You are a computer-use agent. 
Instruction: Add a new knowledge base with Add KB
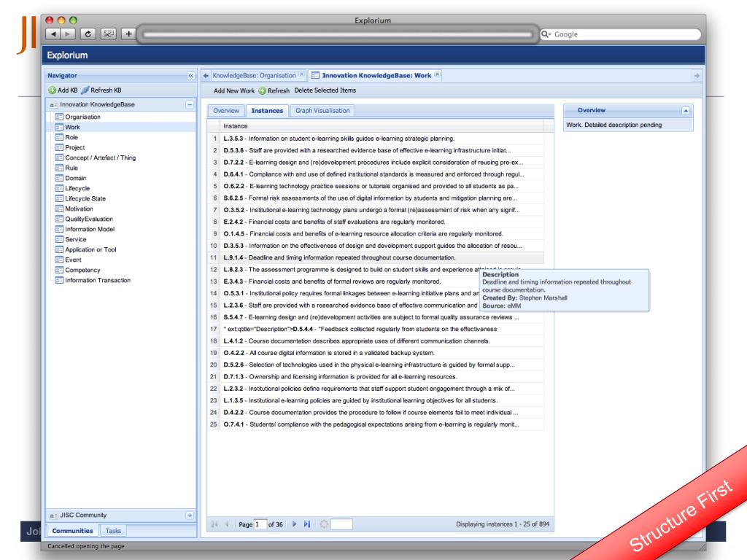tap(63, 90)
